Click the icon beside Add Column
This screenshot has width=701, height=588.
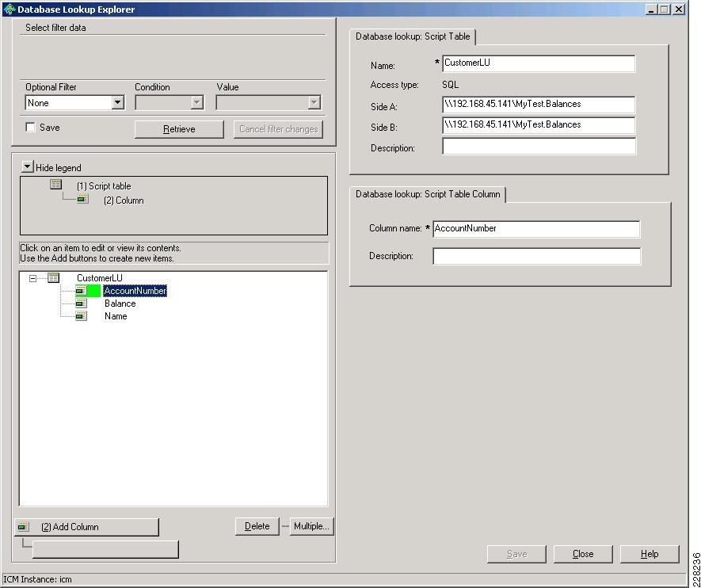click(23, 527)
